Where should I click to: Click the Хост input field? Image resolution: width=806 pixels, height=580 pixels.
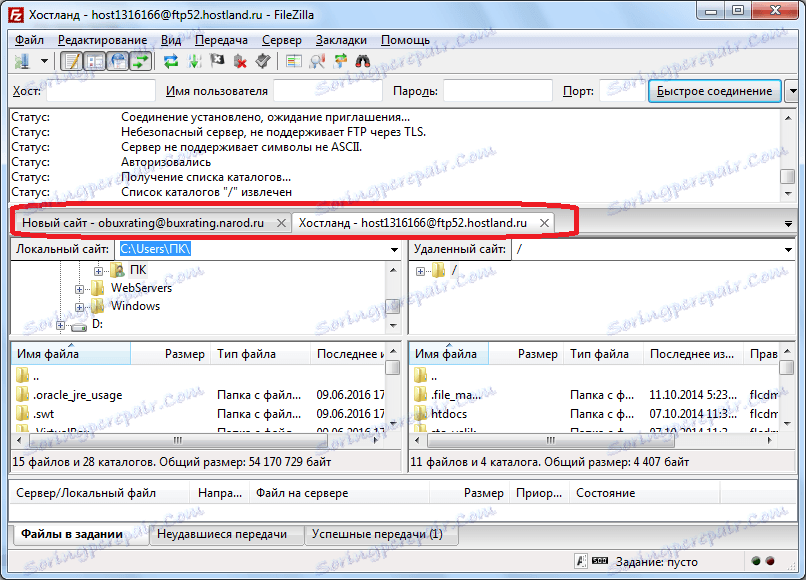click(x=101, y=91)
